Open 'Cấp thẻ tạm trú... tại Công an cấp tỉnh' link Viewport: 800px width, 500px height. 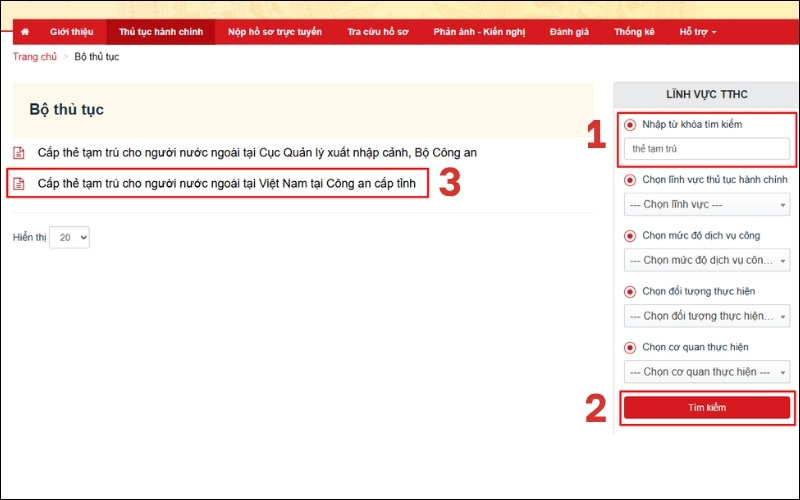pyautogui.click(x=226, y=184)
